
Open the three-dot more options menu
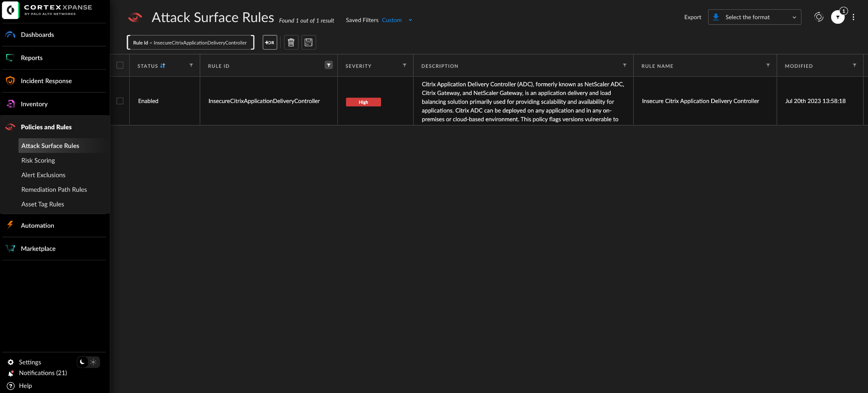(854, 17)
